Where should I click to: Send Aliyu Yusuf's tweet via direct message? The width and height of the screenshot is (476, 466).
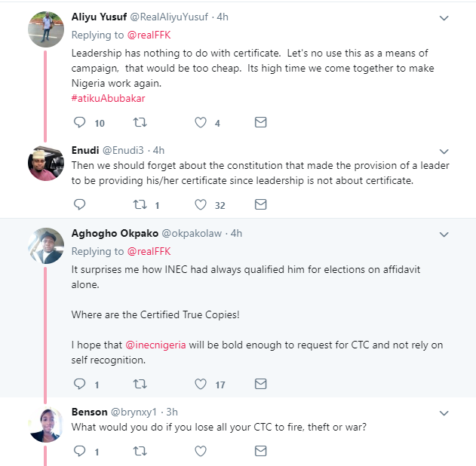pos(260,122)
